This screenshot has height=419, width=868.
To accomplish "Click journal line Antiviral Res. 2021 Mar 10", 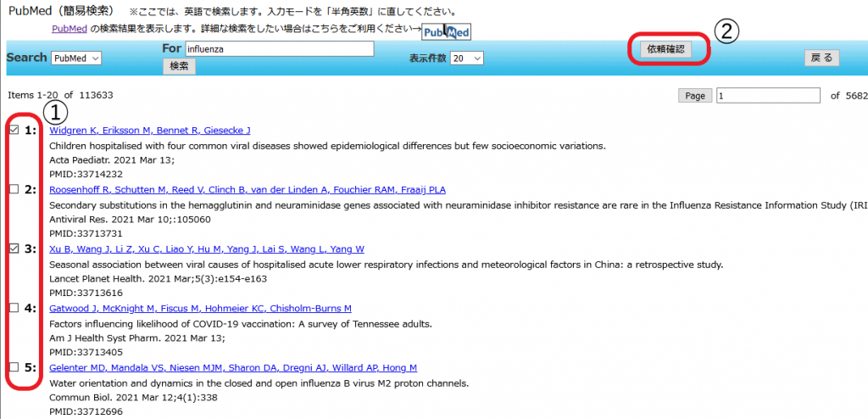I will (x=130, y=220).
